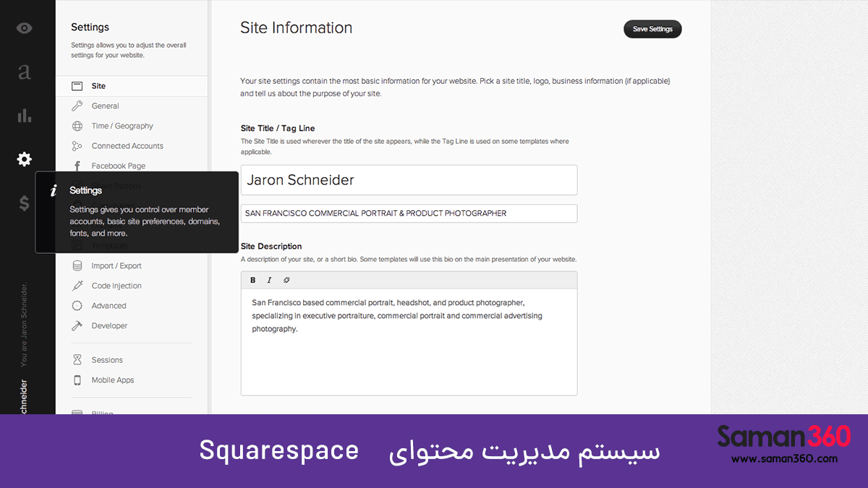Click the 'Site Information' heading

(x=297, y=28)
